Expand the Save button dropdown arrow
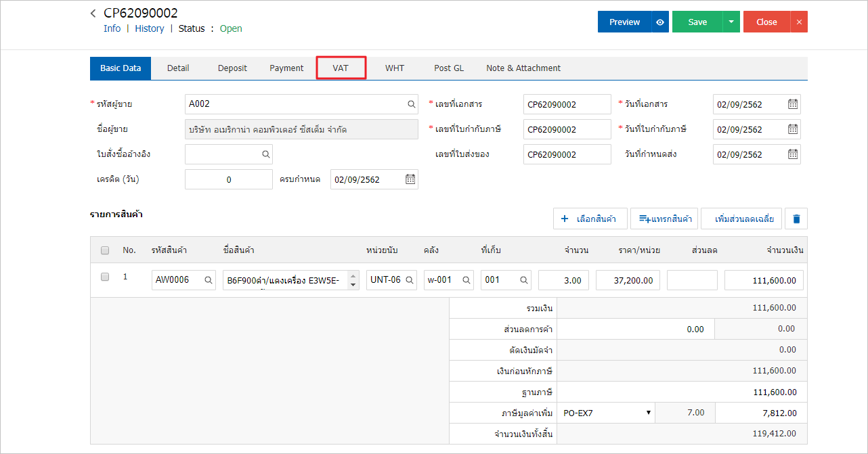Image resolution: width=868 pixels, height=454 pixels. (x=731, y=22)
